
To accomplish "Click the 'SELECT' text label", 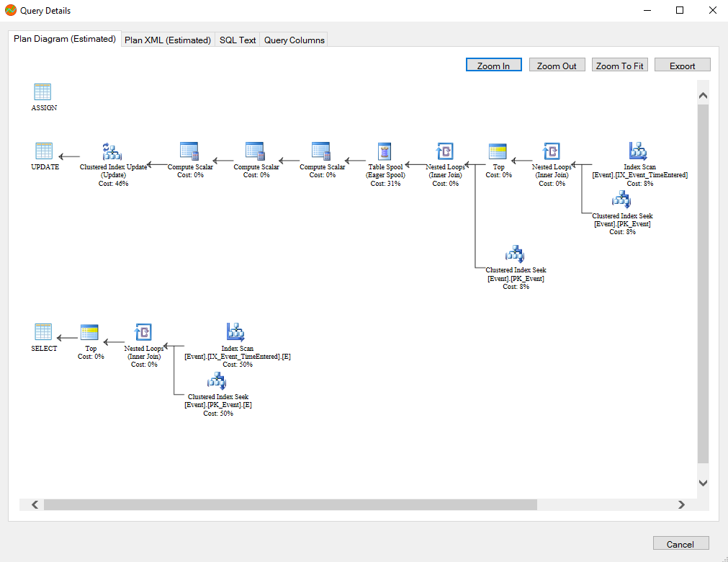I will (x=44, y=348).
